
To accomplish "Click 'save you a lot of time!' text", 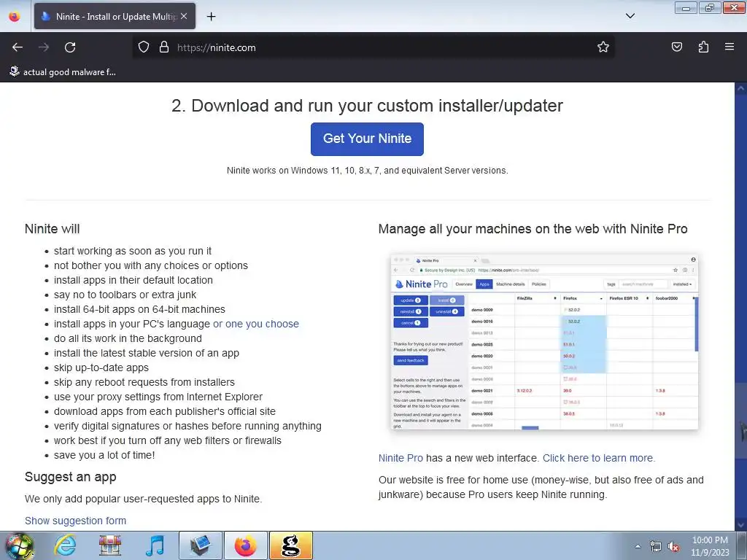I will click(x=104, y=455).
